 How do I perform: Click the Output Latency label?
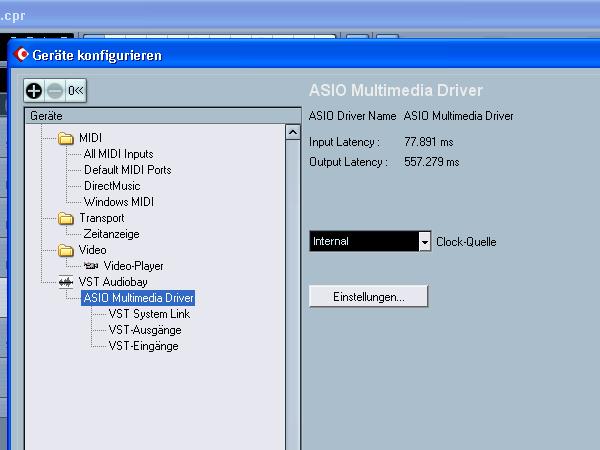[348, 162]
